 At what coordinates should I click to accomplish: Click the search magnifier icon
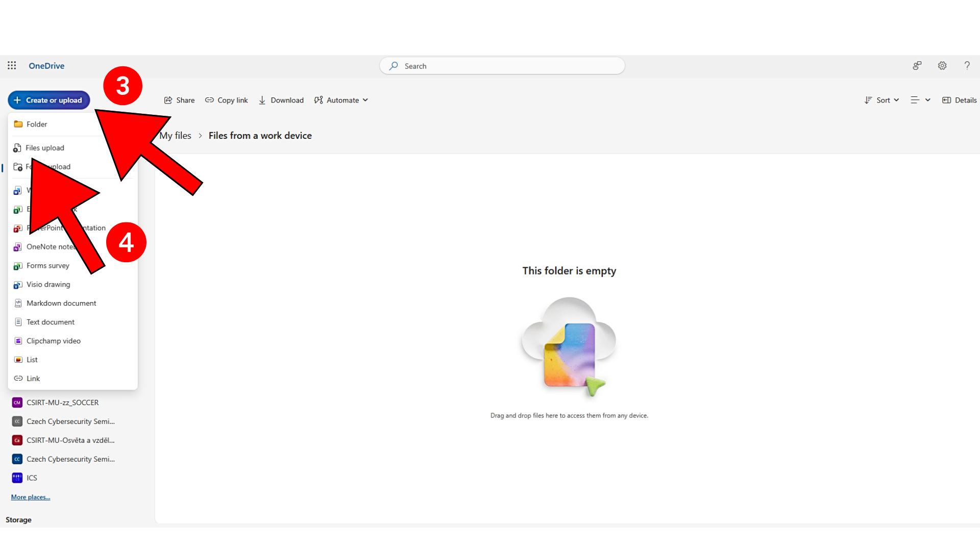tap(394, 66)
